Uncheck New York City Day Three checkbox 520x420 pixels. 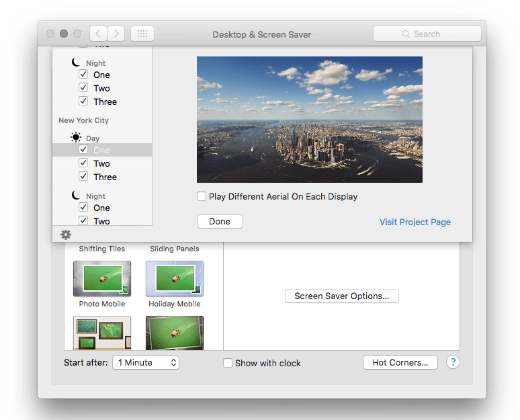pos(83,176)
